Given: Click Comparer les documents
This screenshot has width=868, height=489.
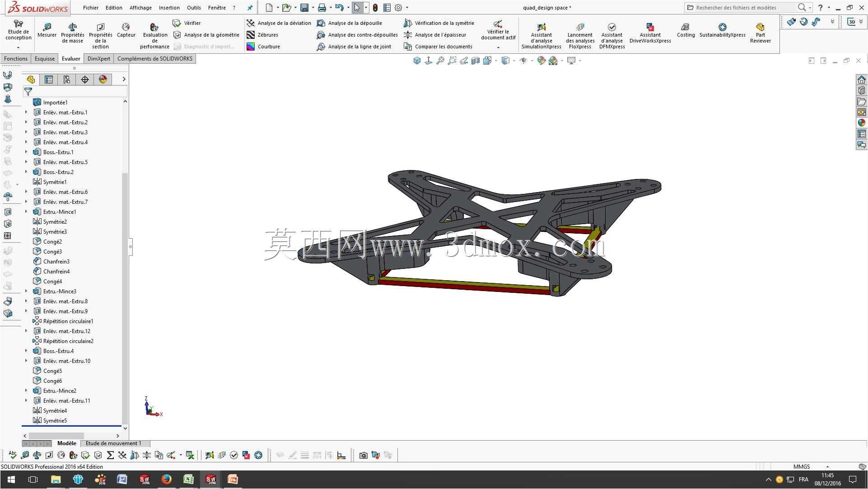Looking at the screenshot, I should [438, 47].
